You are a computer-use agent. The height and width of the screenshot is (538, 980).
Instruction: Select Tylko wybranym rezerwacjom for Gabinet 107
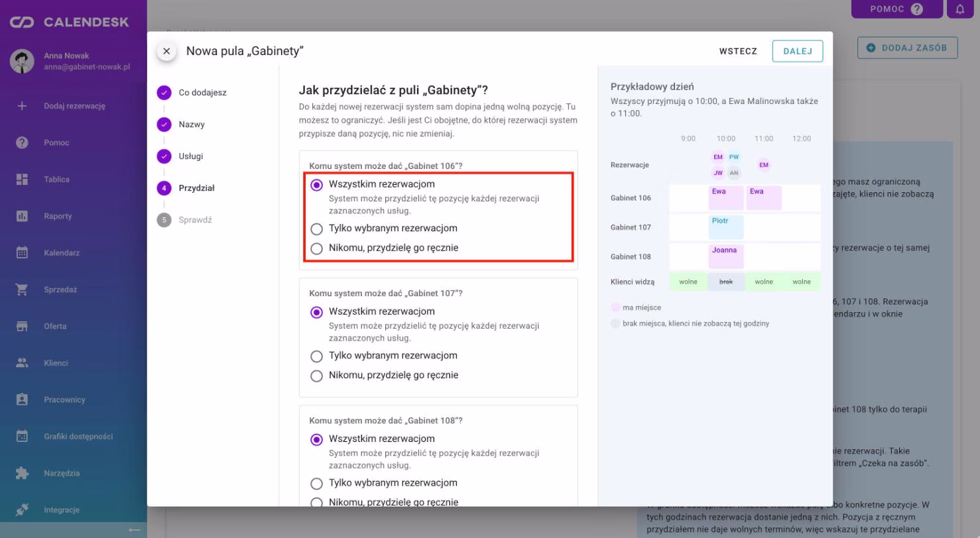pyautogui.click(x=317, y=356)
